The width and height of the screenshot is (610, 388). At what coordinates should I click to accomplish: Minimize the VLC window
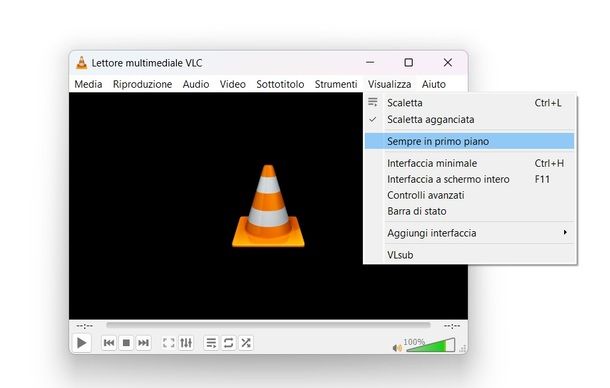(x=370, y=62)
